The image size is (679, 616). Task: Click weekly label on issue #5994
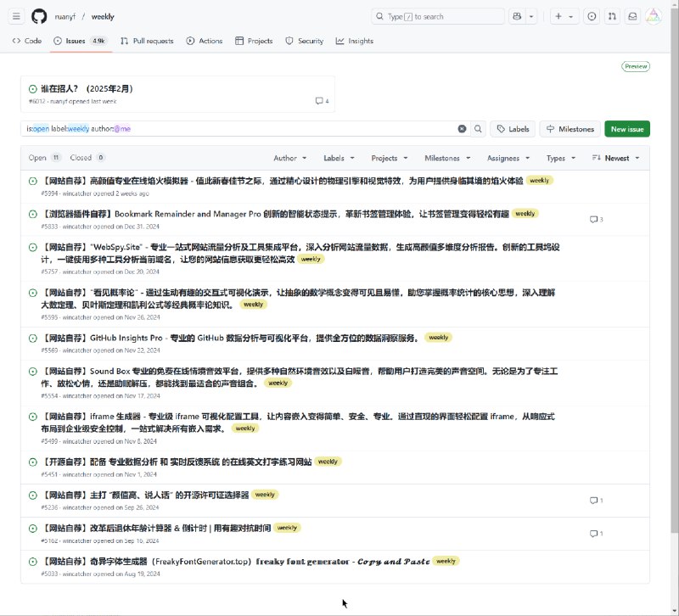click(539, 181)
